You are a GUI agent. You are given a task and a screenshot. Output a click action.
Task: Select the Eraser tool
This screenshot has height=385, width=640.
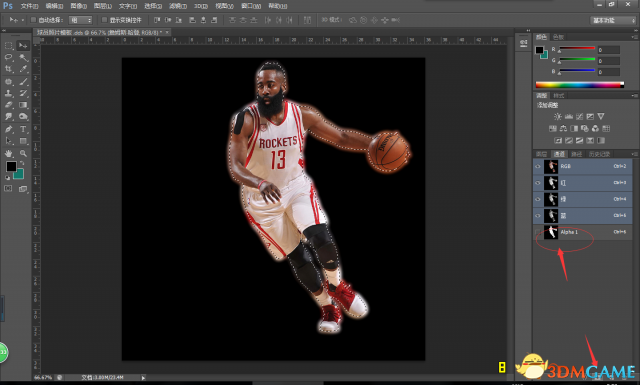click(9, 105)
